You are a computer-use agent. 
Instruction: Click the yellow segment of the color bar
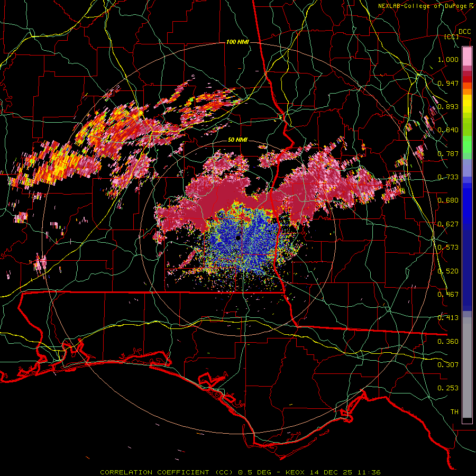[467, 104]
